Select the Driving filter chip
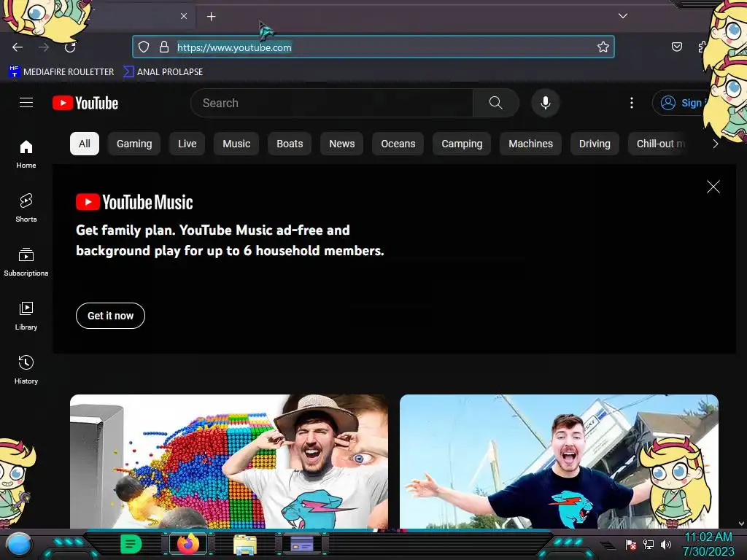The image size is (747, 560). pos(595,144)
